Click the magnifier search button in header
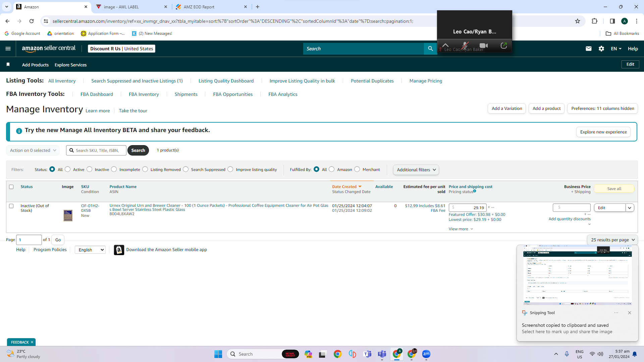This screenshot has width=644, height=362. pos(430,49)
